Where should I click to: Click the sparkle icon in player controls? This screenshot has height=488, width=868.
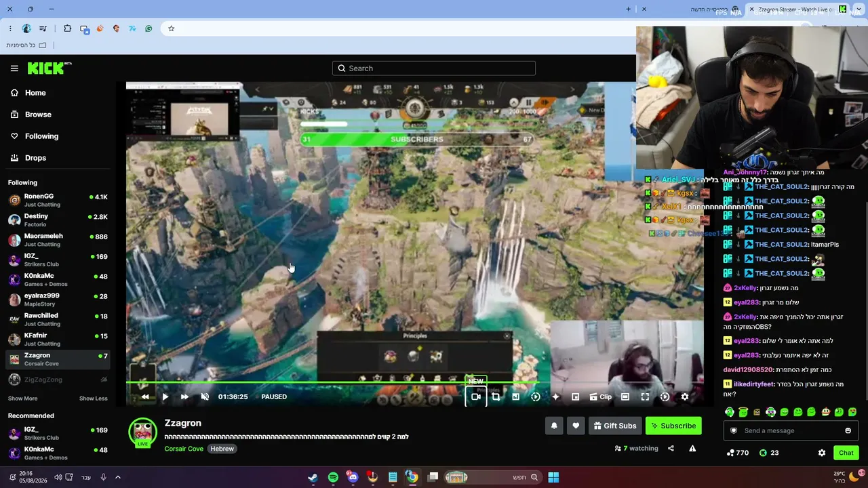[555, 396]
